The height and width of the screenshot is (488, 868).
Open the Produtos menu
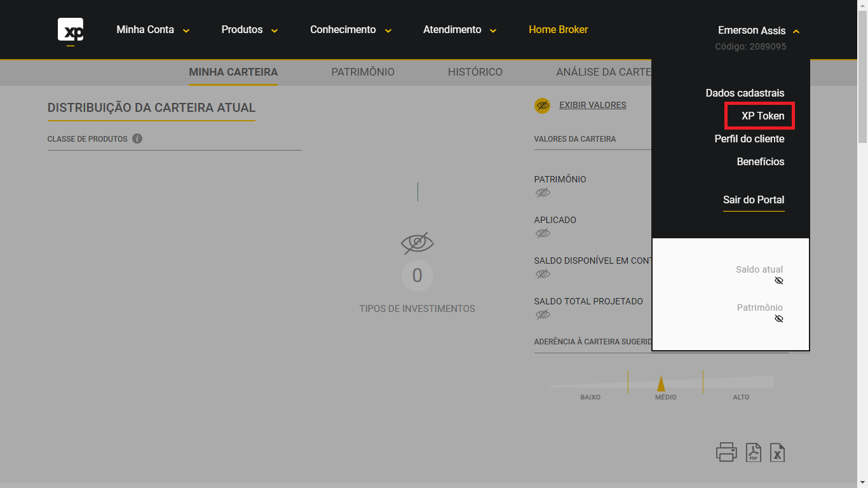[242, 30]
